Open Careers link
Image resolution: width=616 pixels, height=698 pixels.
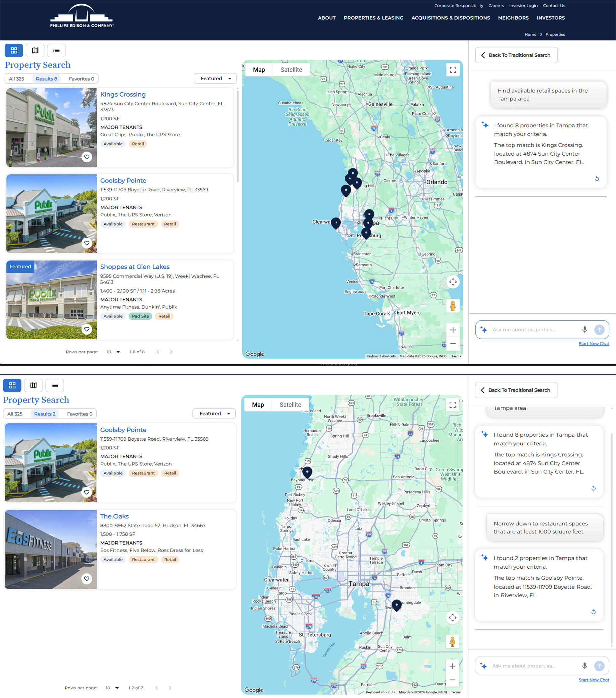(x=496, y=5)
